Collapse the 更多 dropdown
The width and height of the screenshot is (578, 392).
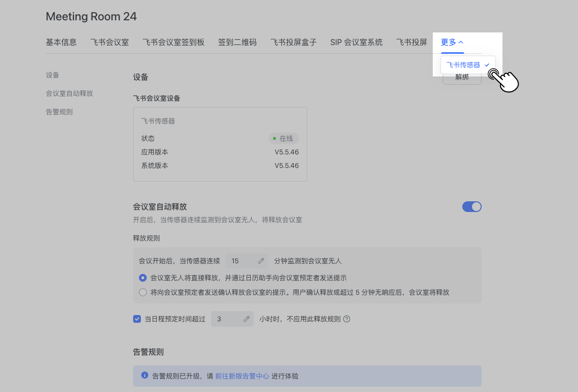point(452,43)
